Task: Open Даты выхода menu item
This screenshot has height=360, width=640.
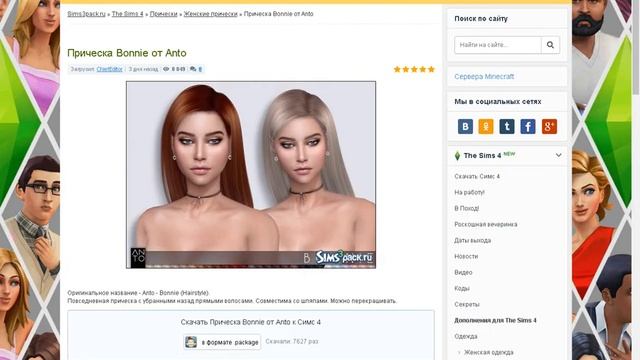Action: (x=473, y=240)
